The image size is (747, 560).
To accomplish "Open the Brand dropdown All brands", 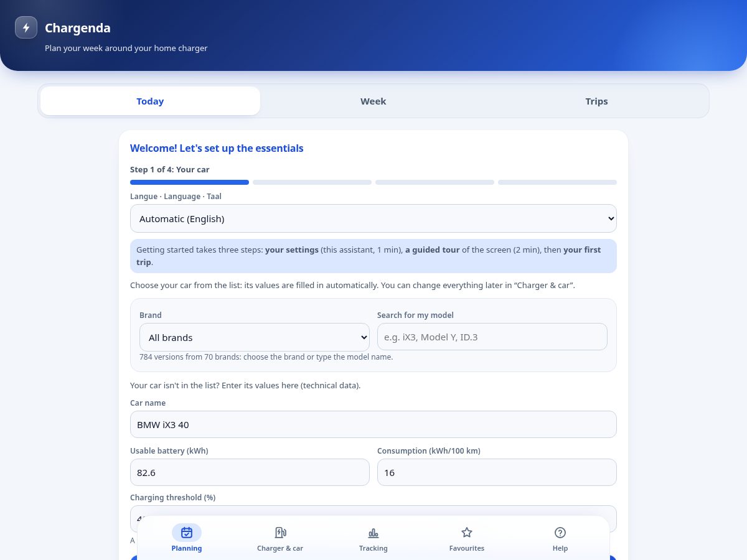I will pyautogui.click(x=255, y=337).
